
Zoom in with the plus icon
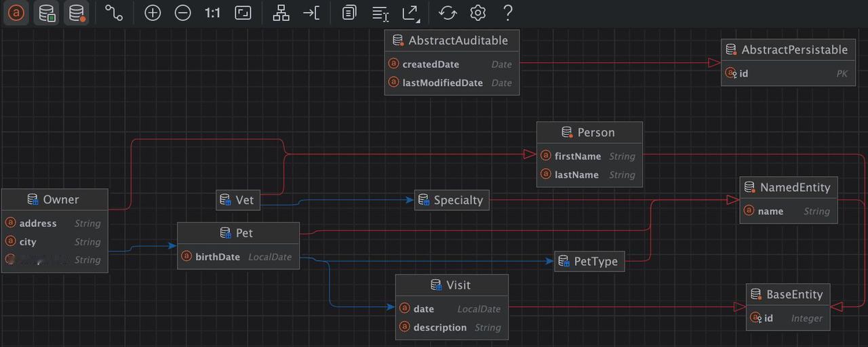(x=153, y=13)
